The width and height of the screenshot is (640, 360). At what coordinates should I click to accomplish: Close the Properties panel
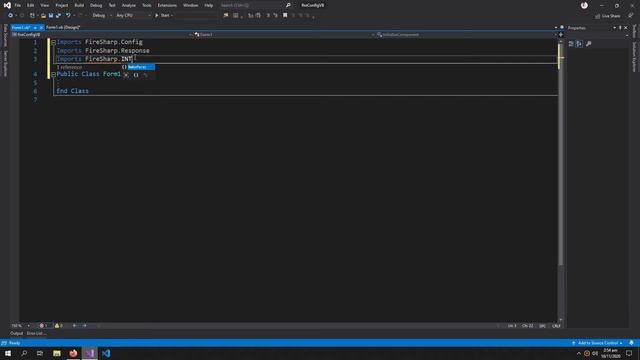(626, 28)
